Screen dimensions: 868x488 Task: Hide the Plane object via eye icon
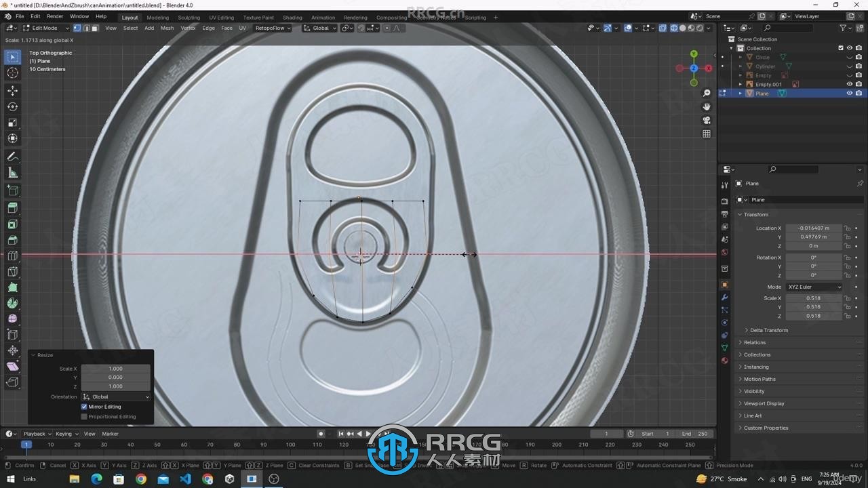point(849,94)
